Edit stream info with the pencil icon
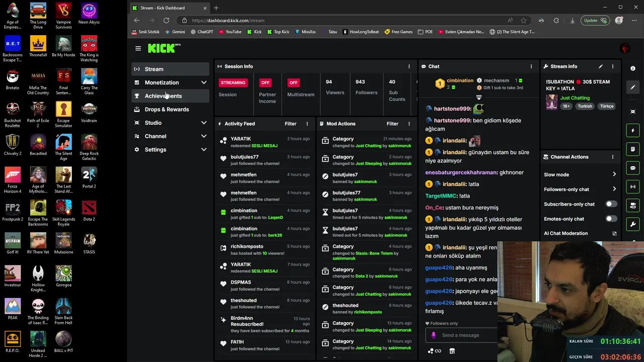This screenshot has width=644, height=362. 600,66
